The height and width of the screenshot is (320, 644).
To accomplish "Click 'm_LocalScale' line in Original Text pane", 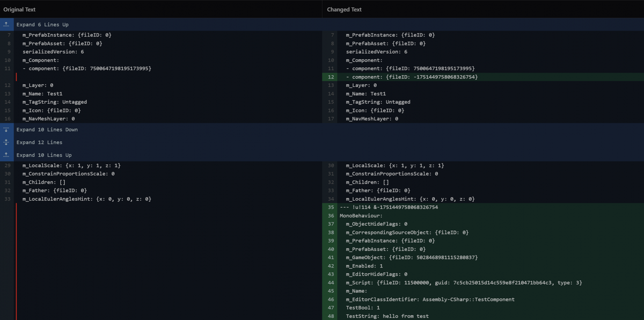I will (71, 165).
